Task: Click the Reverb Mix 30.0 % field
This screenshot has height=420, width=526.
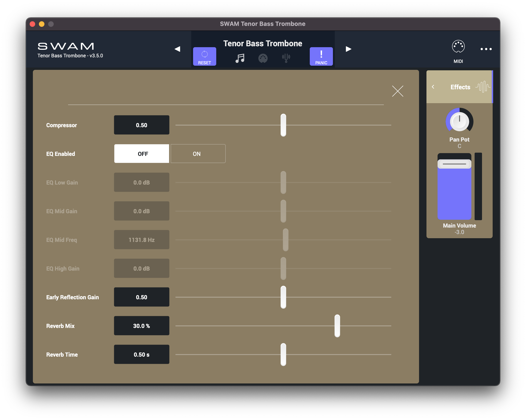Action: [141, 326]
